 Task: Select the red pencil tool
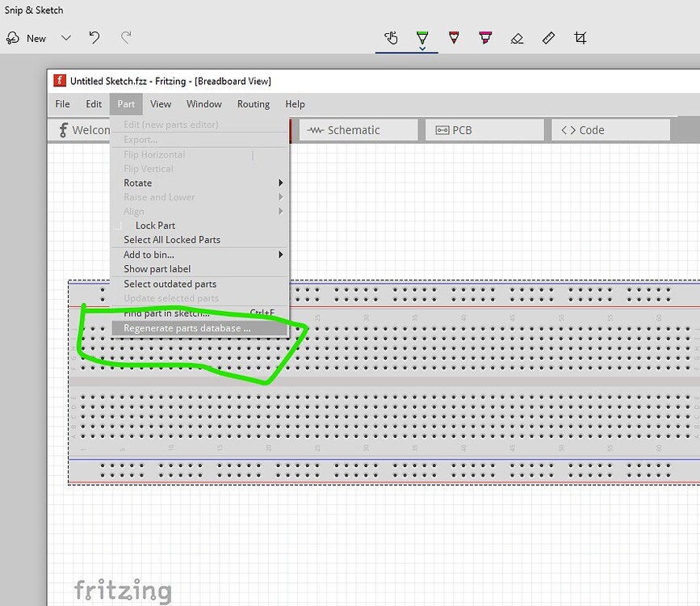pyautogui.click(x=454, y=38)
